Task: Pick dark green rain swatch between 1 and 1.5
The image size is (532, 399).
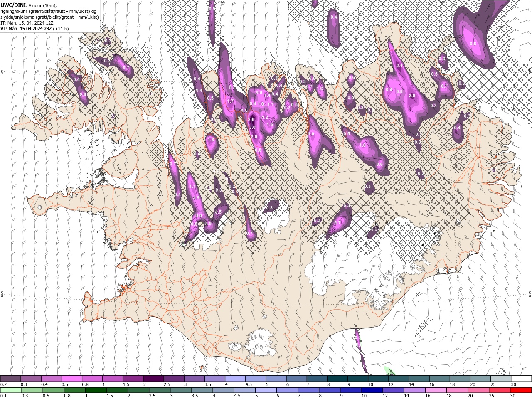Action: coord(96,390)
